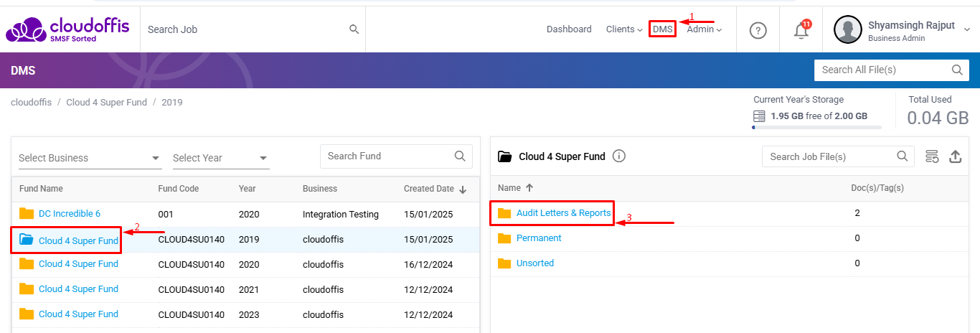Viewport: 980px width, 333px height.
Task: Click the storage usage progress bar
Action: click(816, 127)
